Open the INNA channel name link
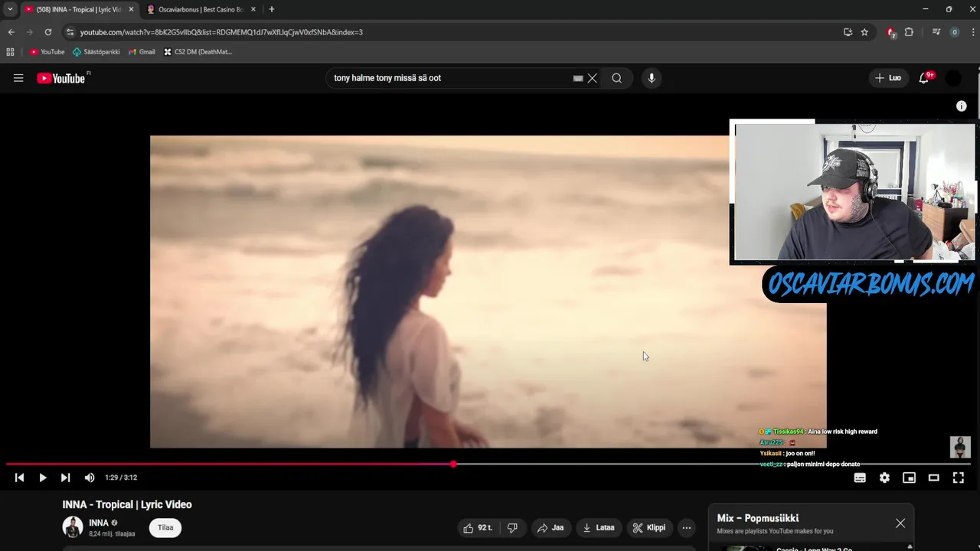 99,523
